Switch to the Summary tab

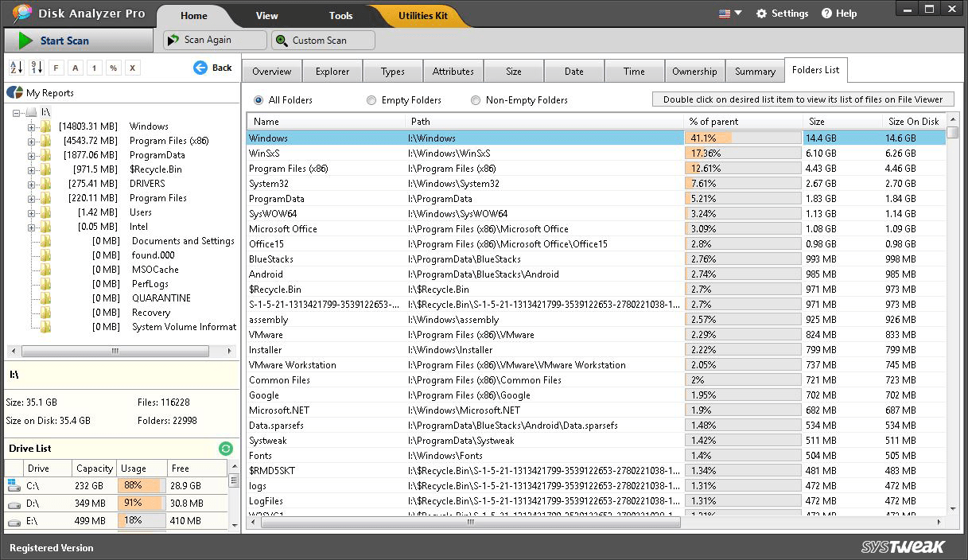[x=755, y=72]
